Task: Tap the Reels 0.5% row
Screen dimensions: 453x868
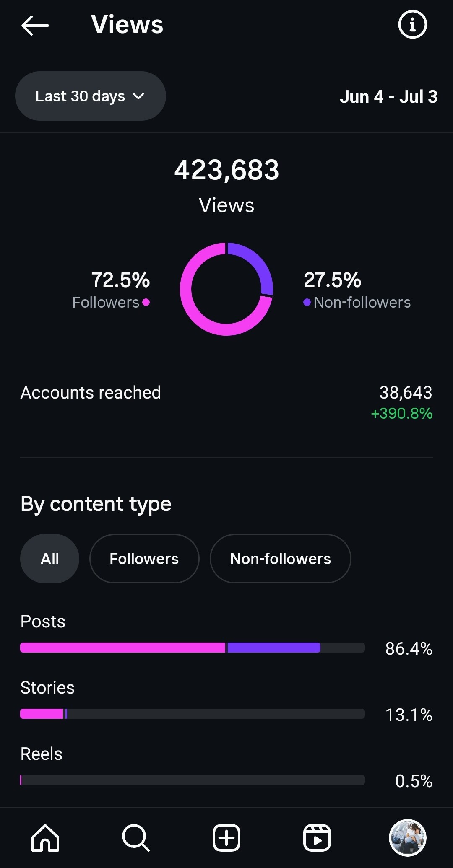Action: click(x=226, y=767)
